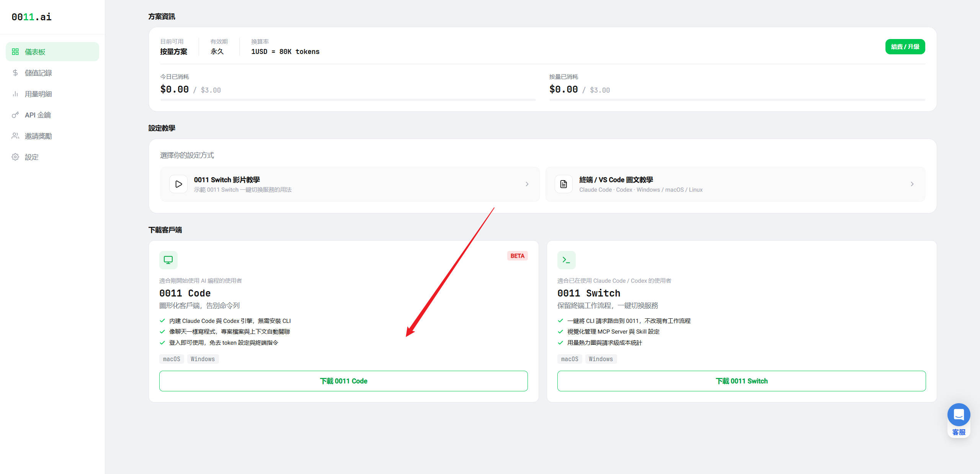Click the terminal prompt icon on the 0011 Switch card
This screenshot has width=980, height=474.
[567, 260]
